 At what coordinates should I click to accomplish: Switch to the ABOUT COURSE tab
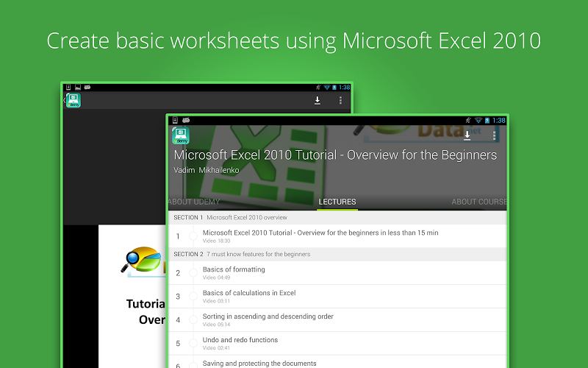479,202
